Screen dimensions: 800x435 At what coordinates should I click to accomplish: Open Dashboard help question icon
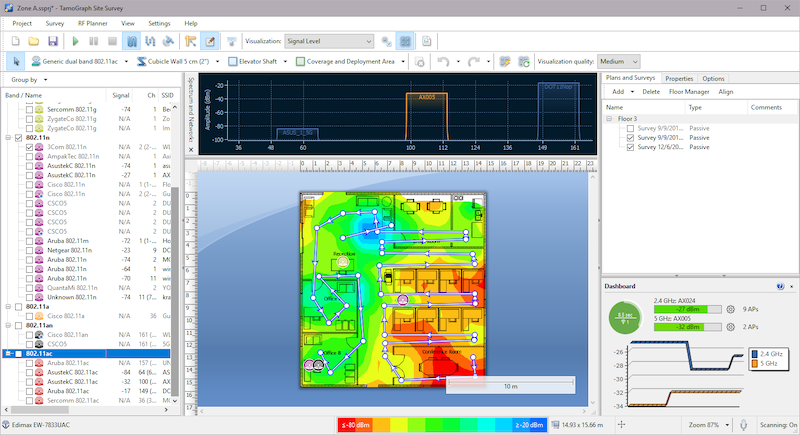[780, 287]
